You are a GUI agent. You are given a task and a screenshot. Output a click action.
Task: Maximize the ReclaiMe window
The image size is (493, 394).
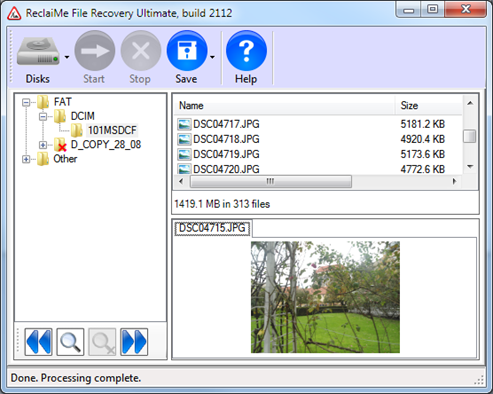point(432,9)
